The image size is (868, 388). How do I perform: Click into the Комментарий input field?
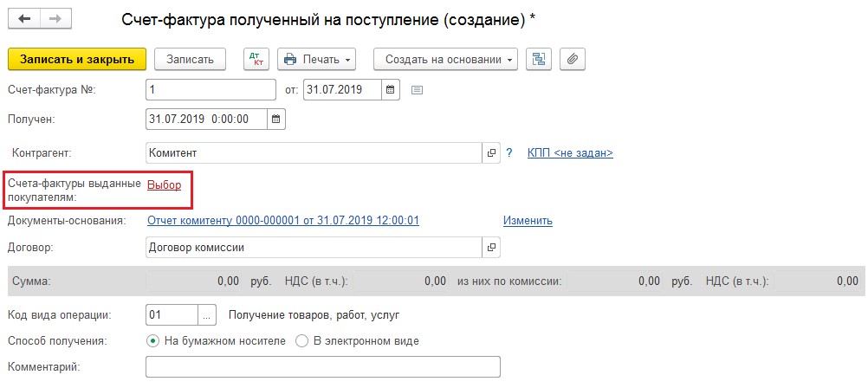click(323, 367)
